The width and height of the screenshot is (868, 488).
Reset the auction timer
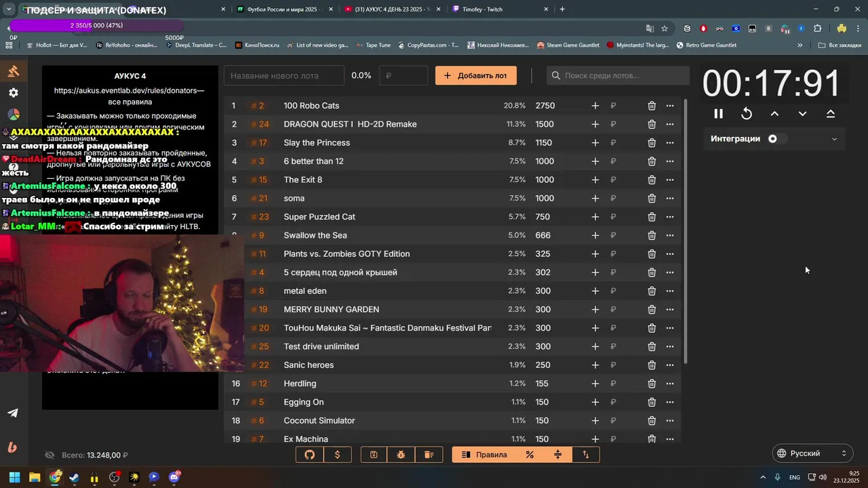747,114
